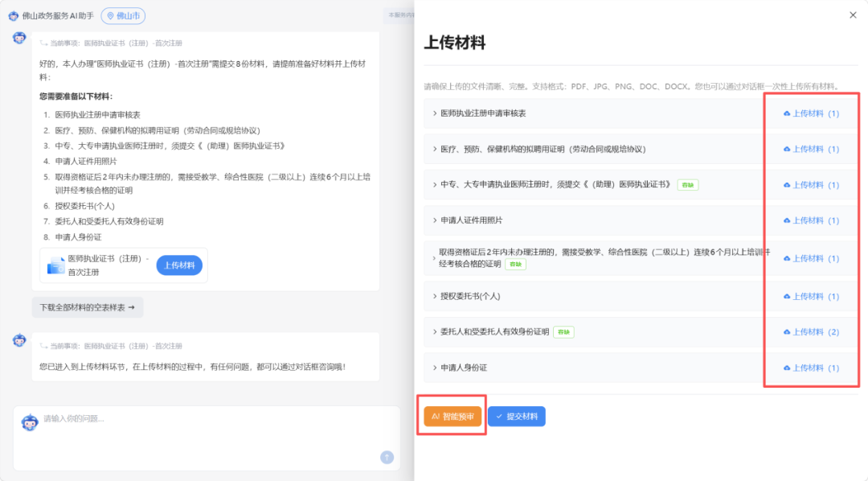Screen dimensions: 868x481
Task: Click the 提交材料 button
Action: click(517, 416)
